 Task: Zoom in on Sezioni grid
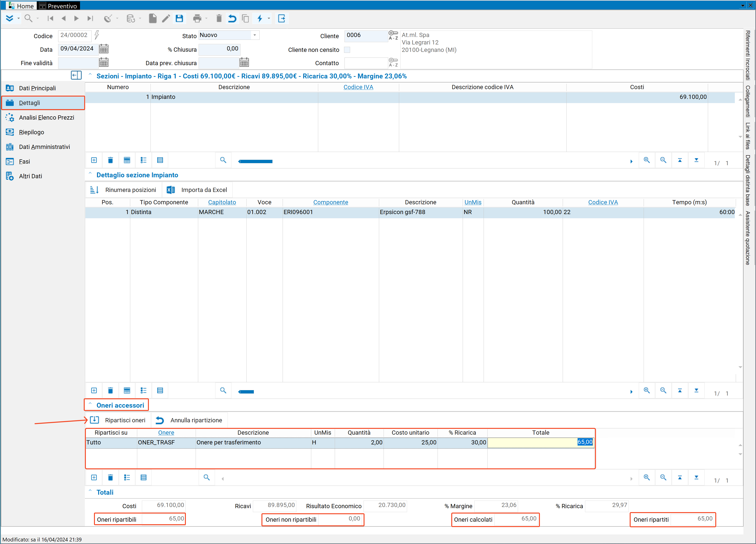click(x=647, y=160)
